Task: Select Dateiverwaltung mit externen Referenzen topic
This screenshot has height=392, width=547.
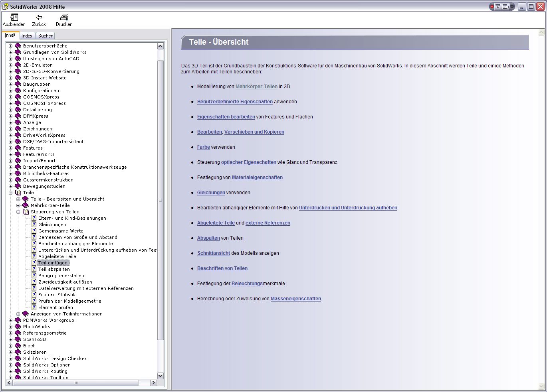Action: click(86, 288)
